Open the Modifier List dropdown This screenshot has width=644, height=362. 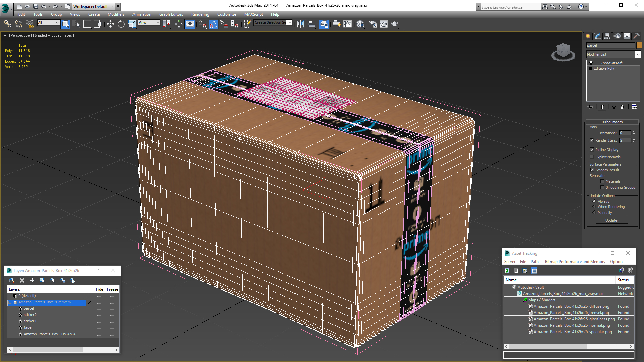pos(638,54)
